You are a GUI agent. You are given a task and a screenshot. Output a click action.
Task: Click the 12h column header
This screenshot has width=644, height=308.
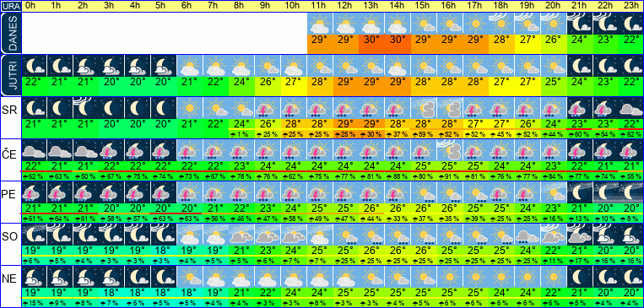click(346, 6)
